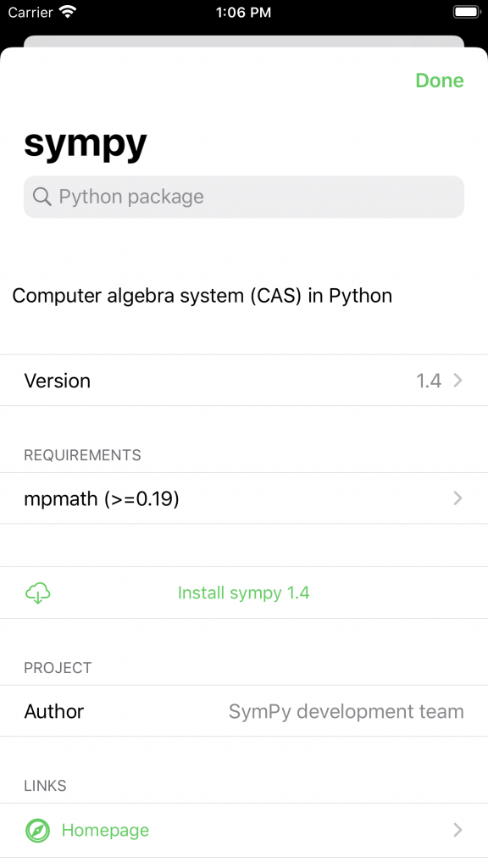
Task: Tap the cloud download icon
Action: click(x=37, y=593)
